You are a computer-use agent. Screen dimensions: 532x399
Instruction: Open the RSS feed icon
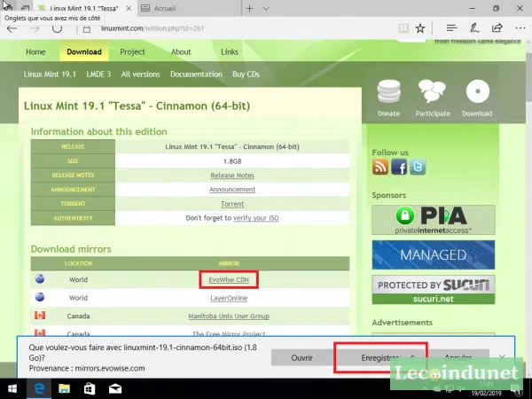pos(380,167)
